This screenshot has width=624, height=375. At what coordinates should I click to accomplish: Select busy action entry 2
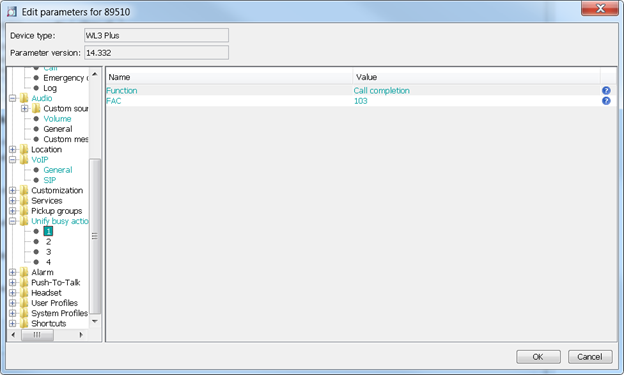48,242
